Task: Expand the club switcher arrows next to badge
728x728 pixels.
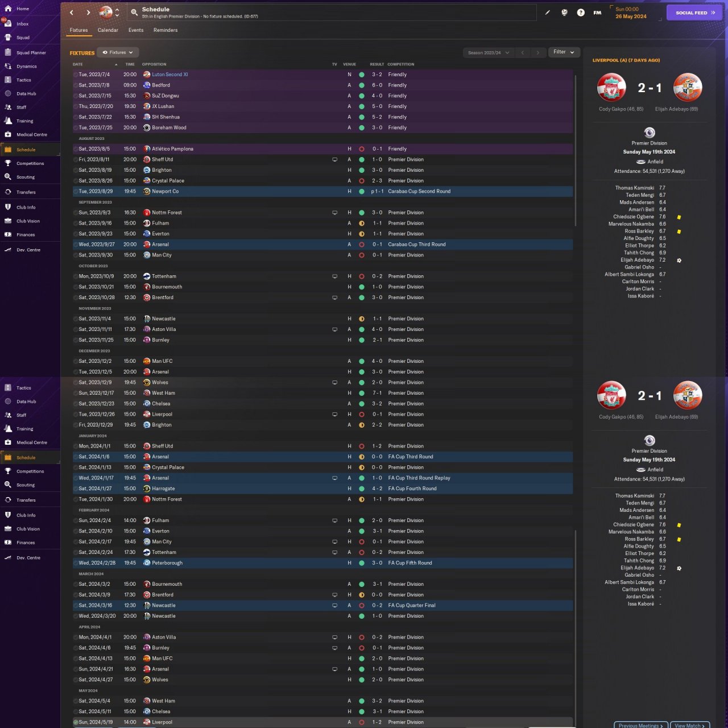Action: (117, 13)
